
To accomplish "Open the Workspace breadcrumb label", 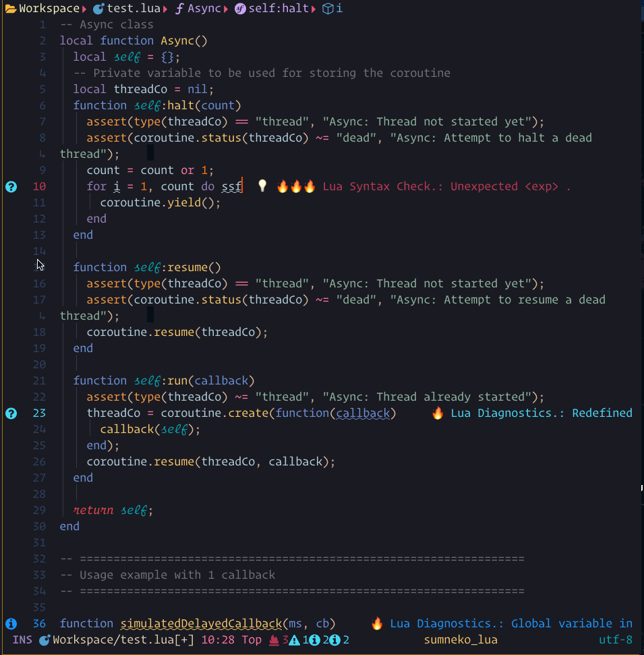I will click(x=49, y=8).
